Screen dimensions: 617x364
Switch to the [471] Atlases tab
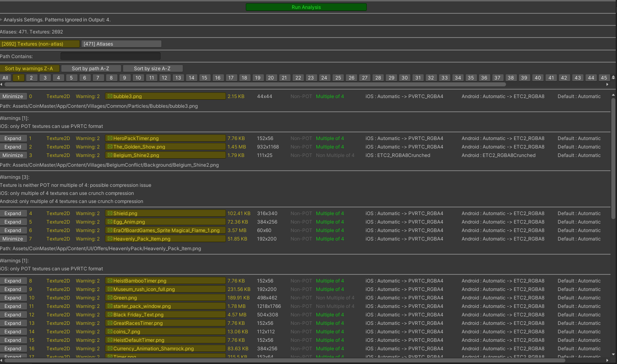click(x=121, y=44)
